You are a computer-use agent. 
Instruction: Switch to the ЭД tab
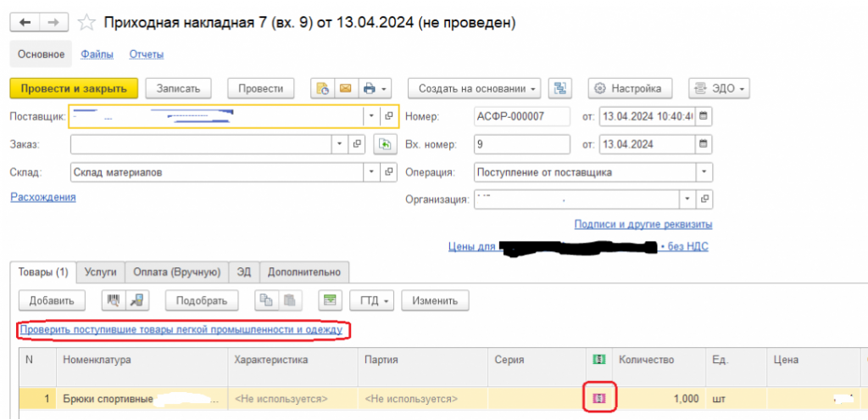click(x=244, y=272)
